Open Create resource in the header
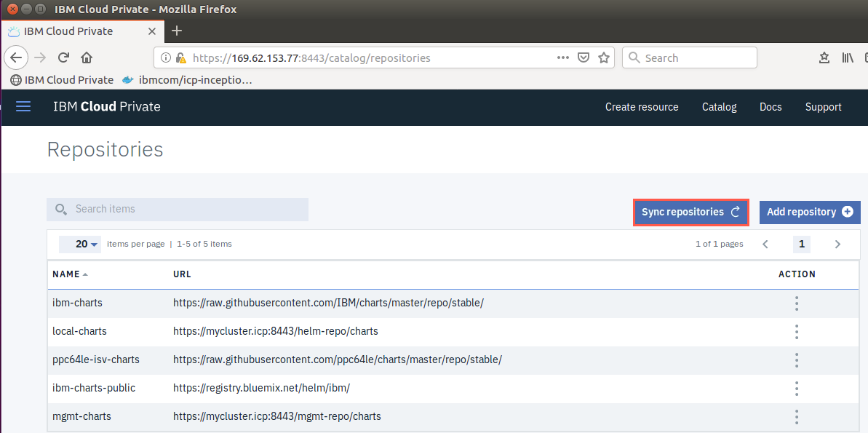The height and width of the screenshot is (433, 868). pos(642,107)
